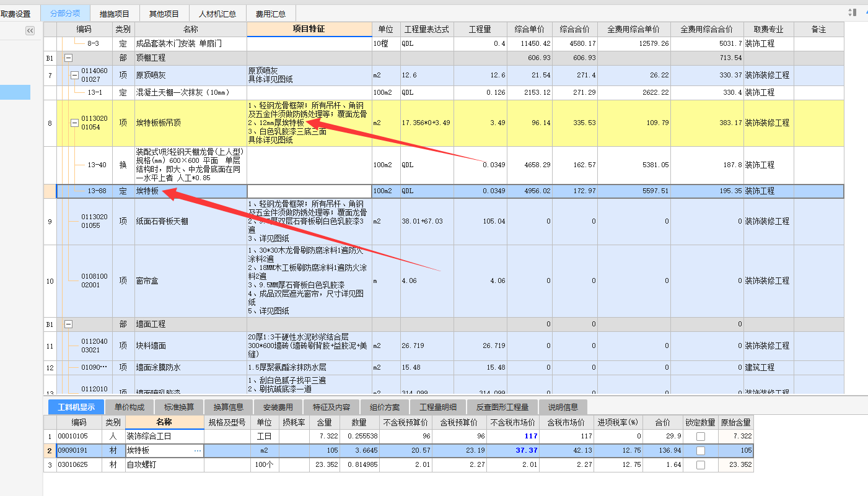Click the 取费专业 column header
868x496 pixels.
coord(769,29)
